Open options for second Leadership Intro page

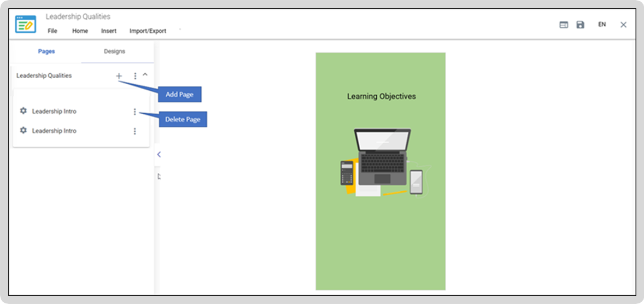134,131
